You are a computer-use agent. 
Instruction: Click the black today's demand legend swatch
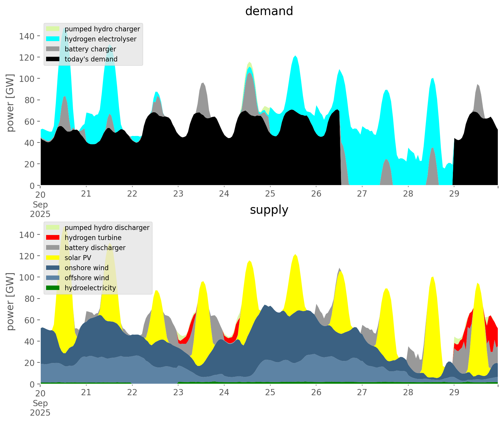53,59
